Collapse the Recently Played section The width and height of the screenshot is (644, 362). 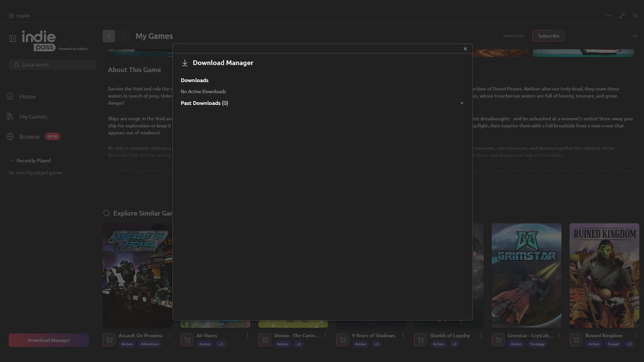tap(11, 160)
